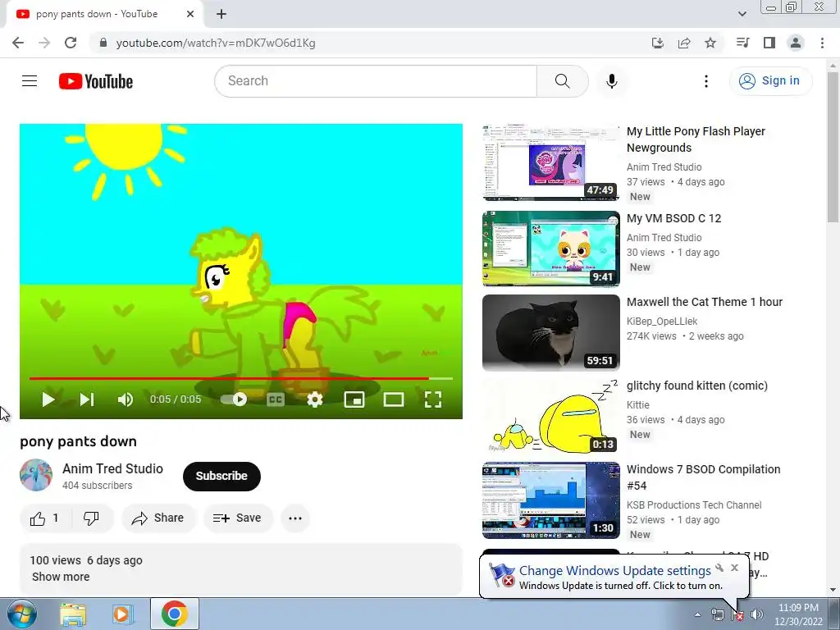Open KiBep_OpeLLlek channel name
840x630 pixels.
pos(662,322)
